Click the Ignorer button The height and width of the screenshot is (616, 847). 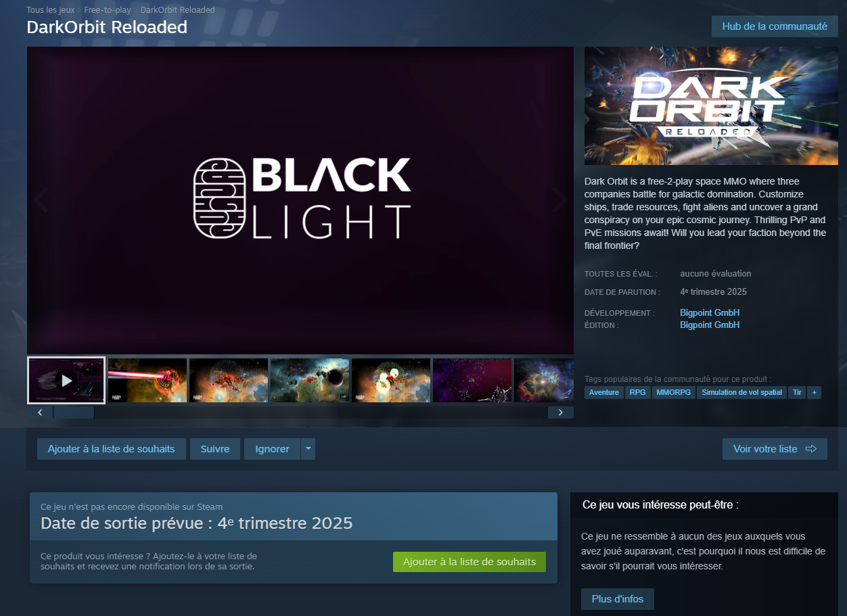pyautogui.click(x=272, y=449)
